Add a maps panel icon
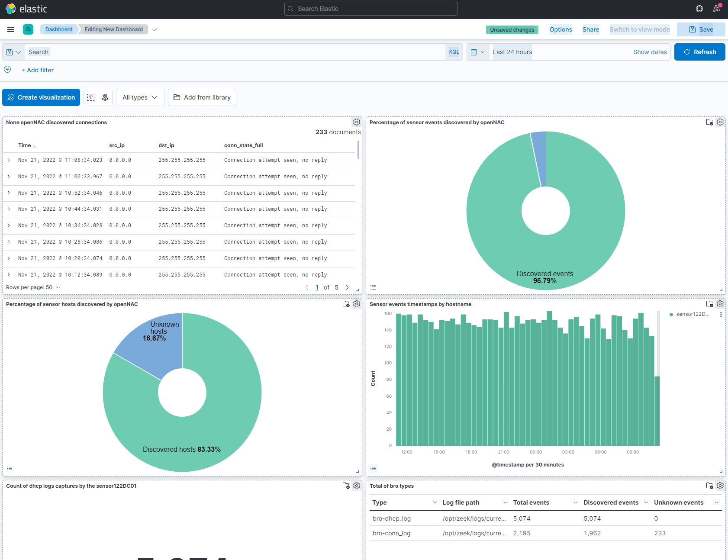This screenshot has width=728, height=560. [105, 97]
